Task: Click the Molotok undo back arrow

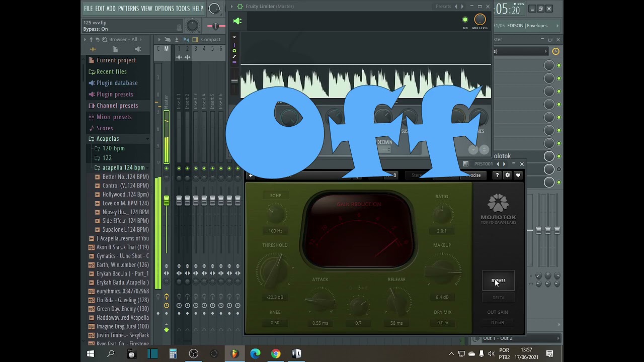Action: click(x=251, y=175)
